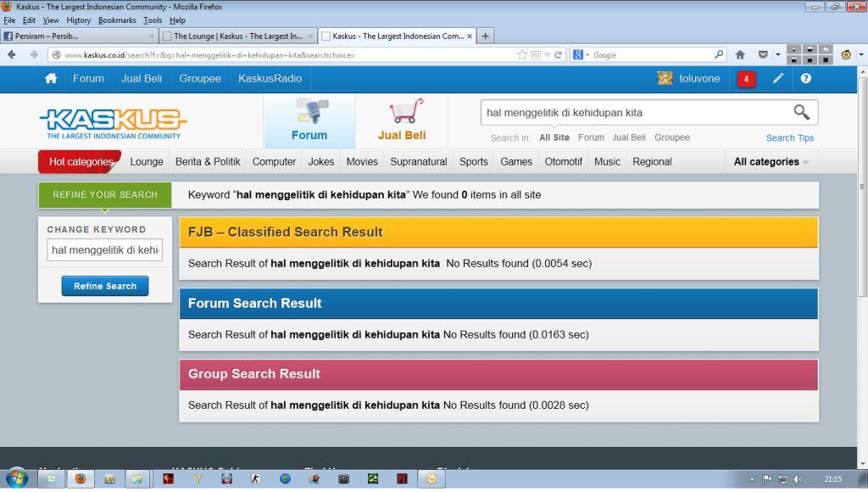Open Groupee in the top navigation
The height and width of the screenshot is (492, 868).
point(200,79)
